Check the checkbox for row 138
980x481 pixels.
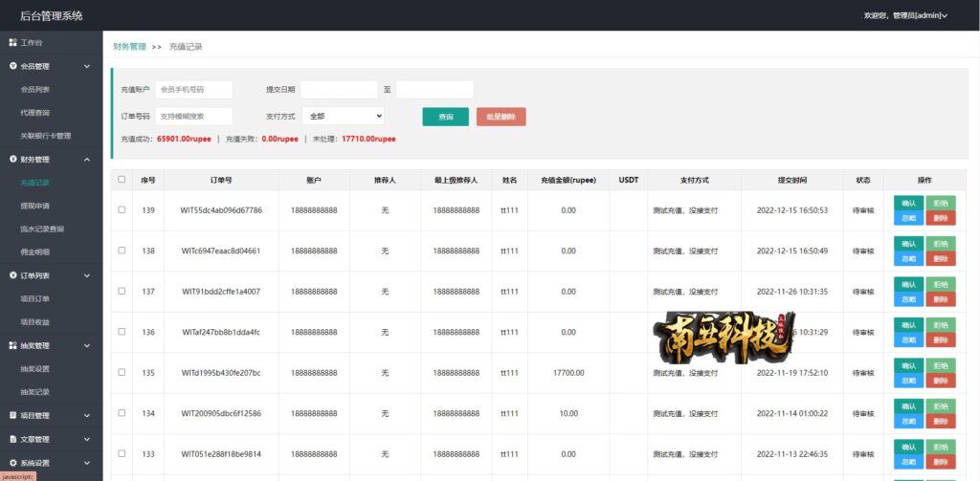[122, 251]
